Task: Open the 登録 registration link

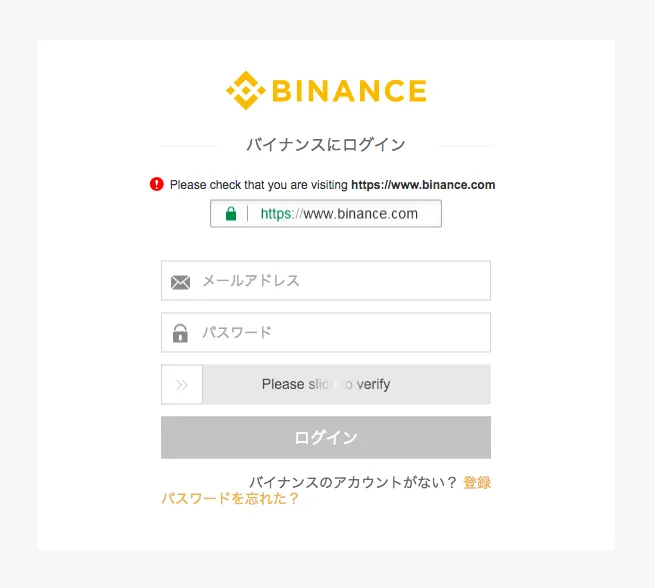Action: (477, 482)
